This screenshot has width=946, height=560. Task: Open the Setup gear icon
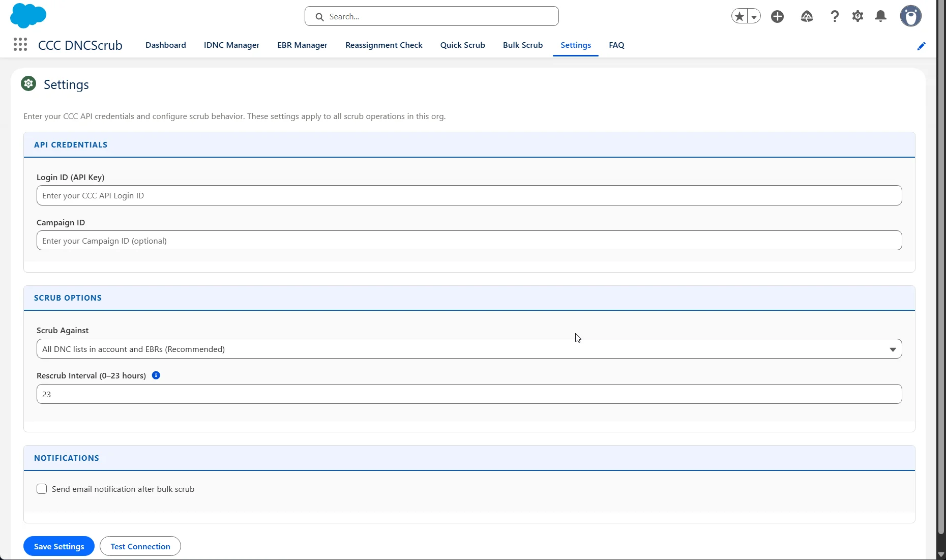[x=858, y=16]
